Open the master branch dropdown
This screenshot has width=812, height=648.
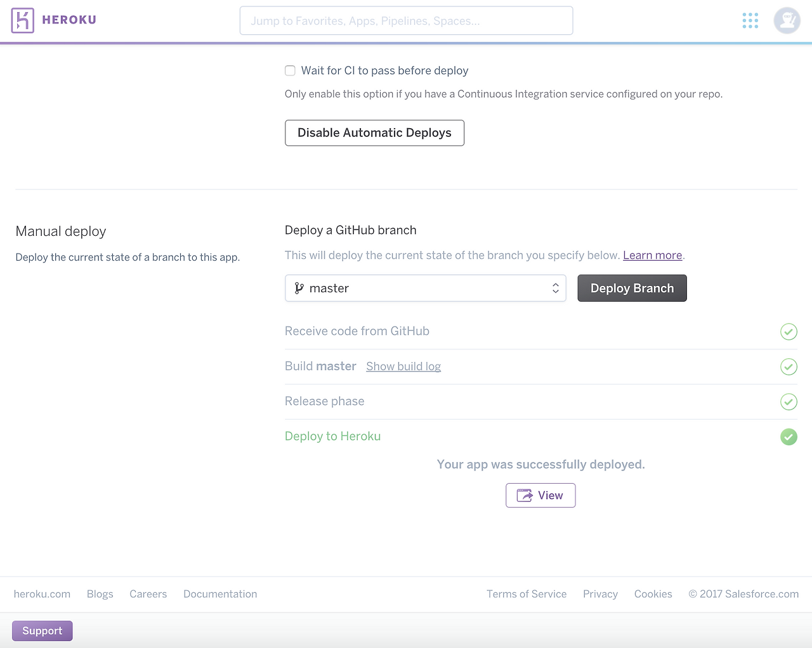click(425, 288)
